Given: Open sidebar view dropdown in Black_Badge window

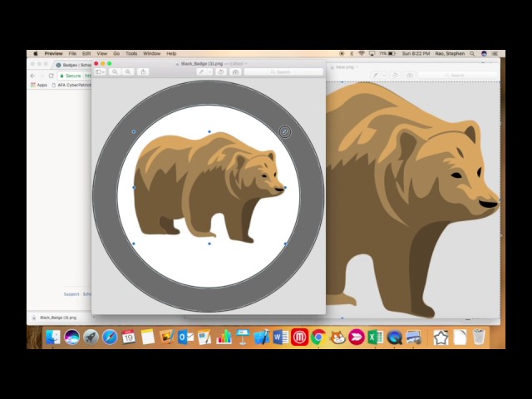Looking at the screenshot, I should point(100,72).
